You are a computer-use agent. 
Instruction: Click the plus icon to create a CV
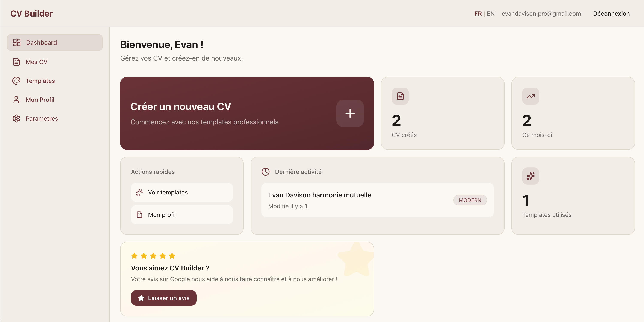click(x=350, y=113)
